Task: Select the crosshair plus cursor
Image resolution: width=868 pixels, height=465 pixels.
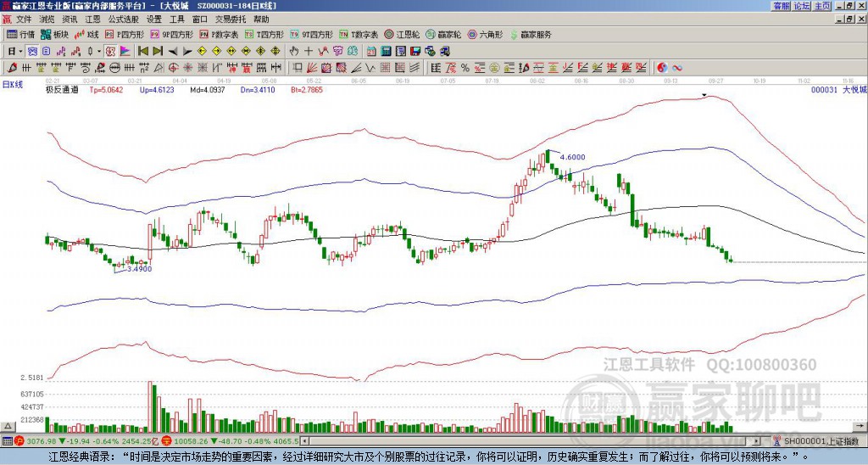Action: click(309, 52)
